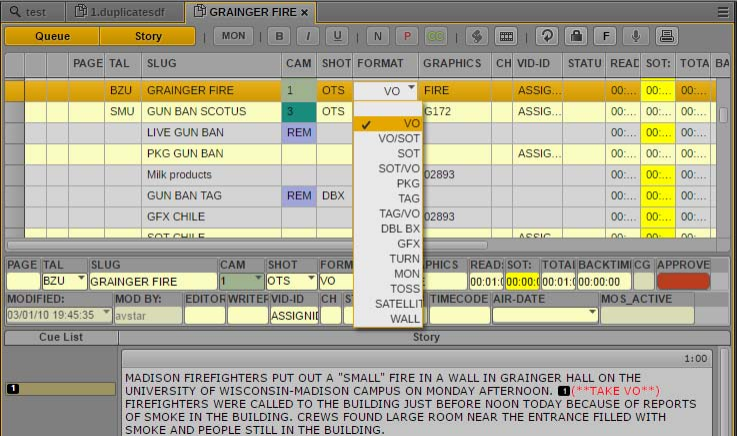The width and height of the screenshot is (737, 436).
Task: Select the Normal text N button
Action: [x=377, y=36]
